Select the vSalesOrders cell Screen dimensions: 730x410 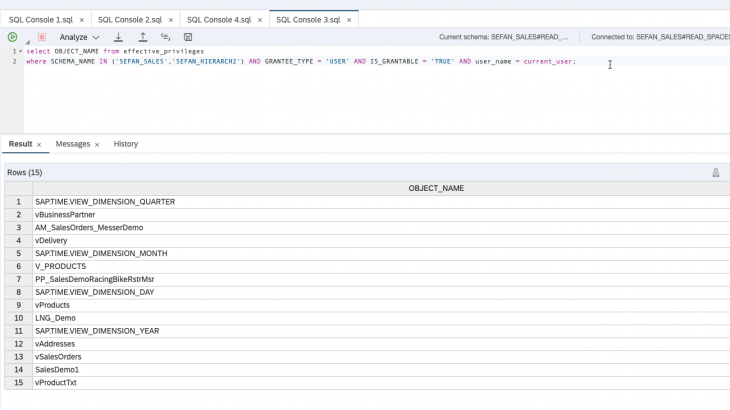381,356
